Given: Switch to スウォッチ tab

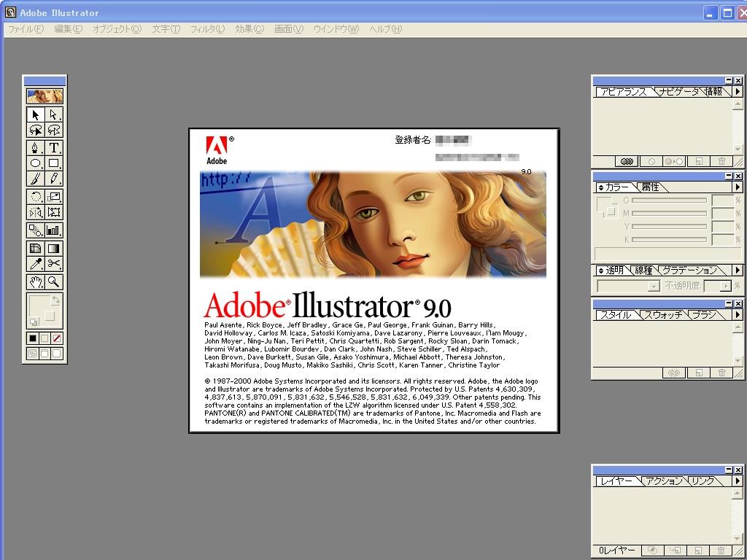Looking at the screenshot, I should pyautogui.click(x=664, y=315).
